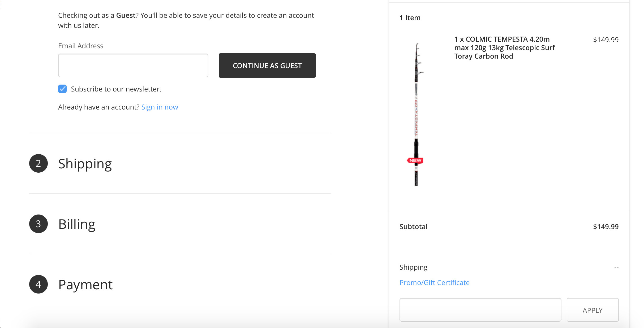
Task: Click the Subscribe to our newsletter label
Action: (x=116, y=89)
